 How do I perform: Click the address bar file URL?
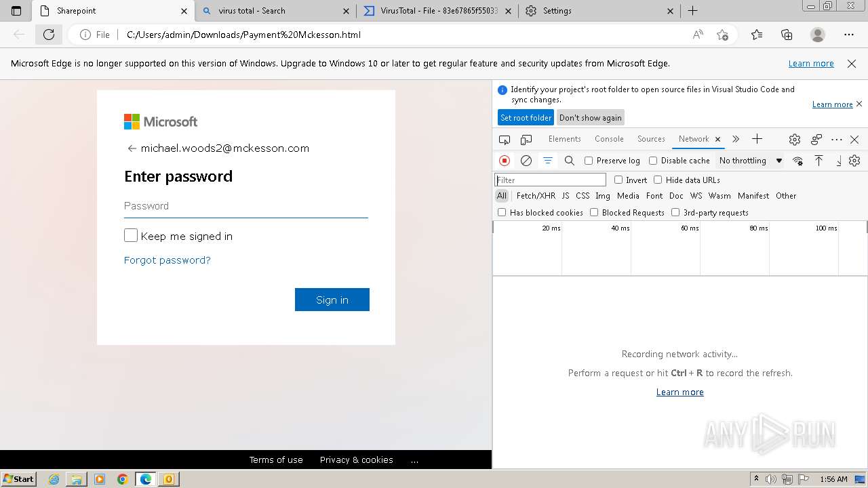pos(243,35)
